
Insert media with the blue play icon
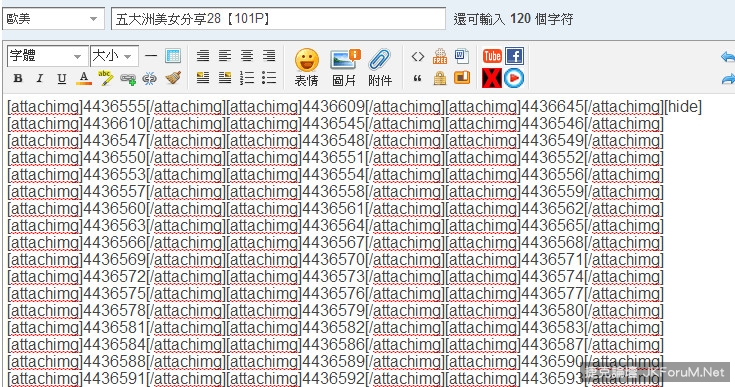514,78
